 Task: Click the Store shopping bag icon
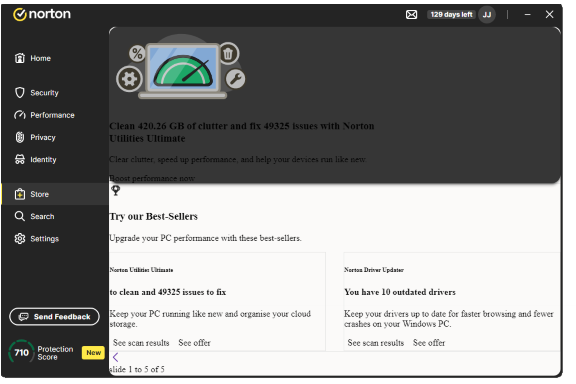coord(20,194)
